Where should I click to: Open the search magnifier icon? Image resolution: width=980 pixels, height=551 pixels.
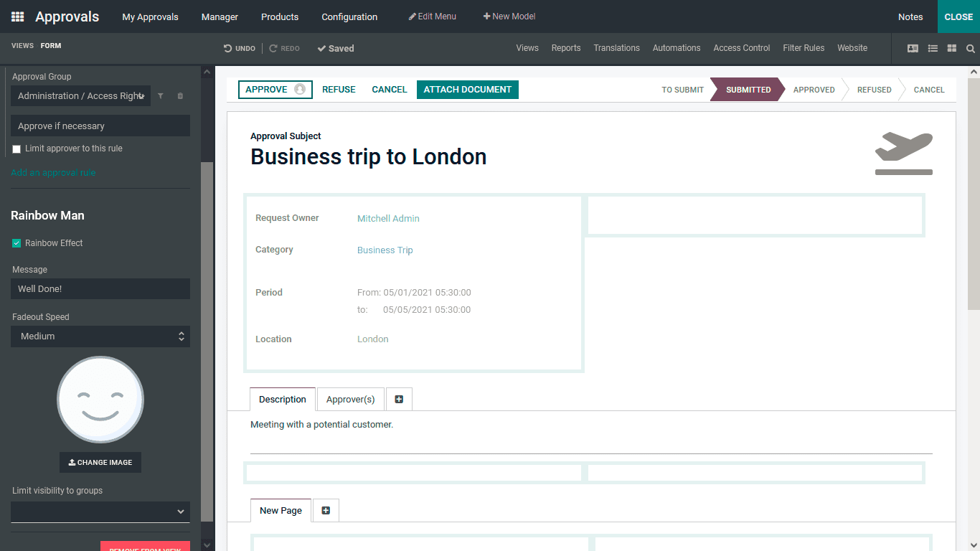pos(971,49)
